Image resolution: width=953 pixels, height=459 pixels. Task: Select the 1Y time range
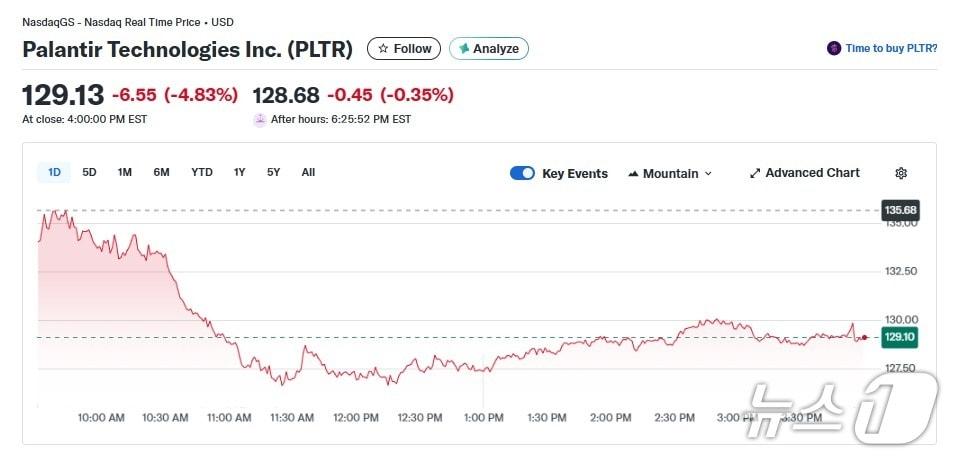tap(240, 172)
